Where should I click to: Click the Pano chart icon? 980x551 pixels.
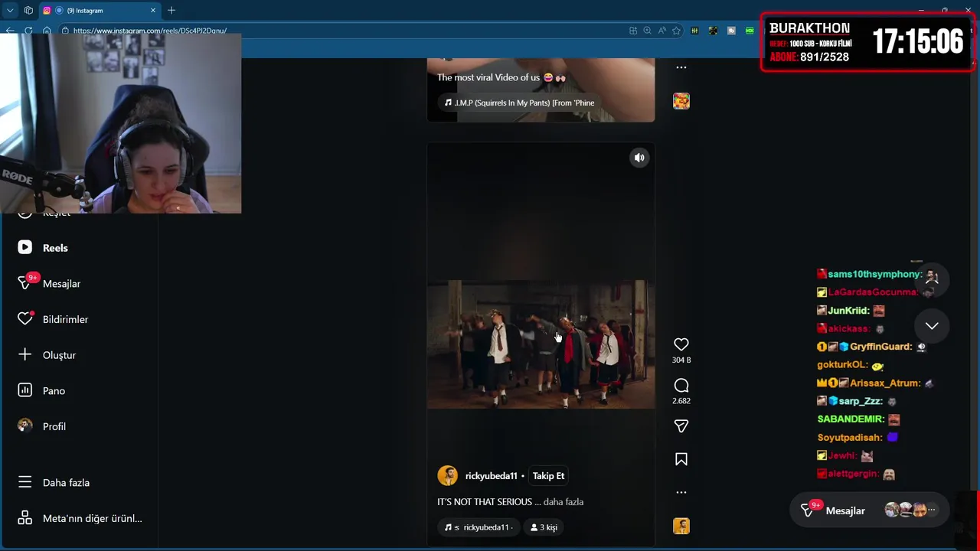[x=25, y=390]
